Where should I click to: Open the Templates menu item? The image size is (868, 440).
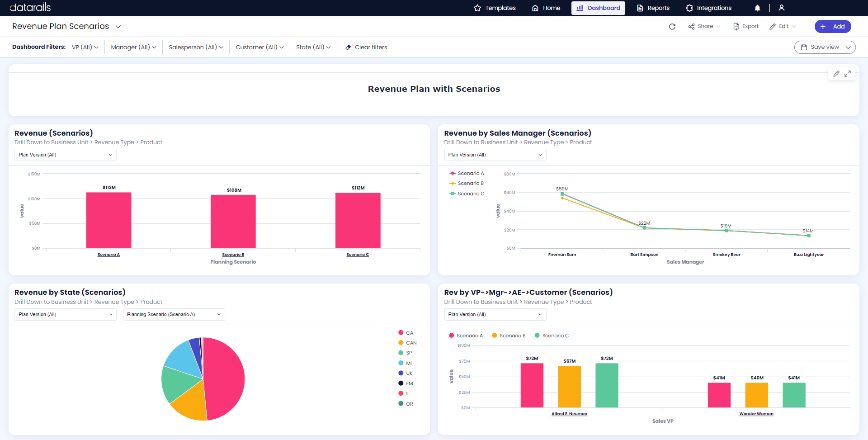tap(495, 8)
